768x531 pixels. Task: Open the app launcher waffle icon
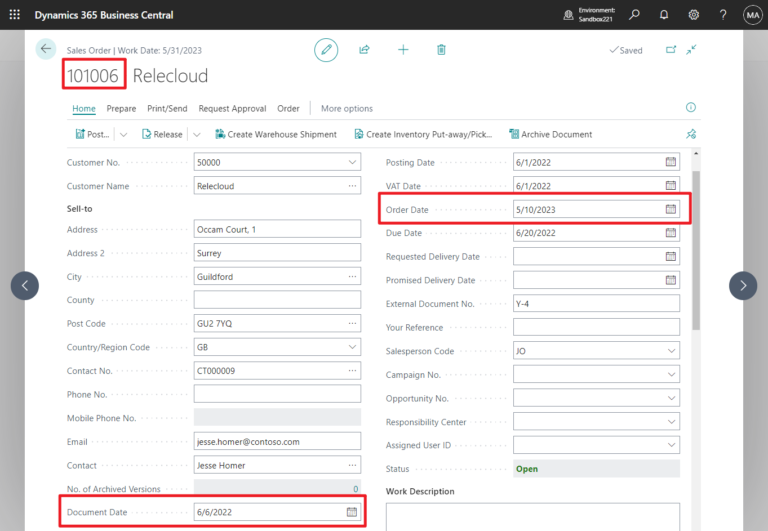[15, 15]
